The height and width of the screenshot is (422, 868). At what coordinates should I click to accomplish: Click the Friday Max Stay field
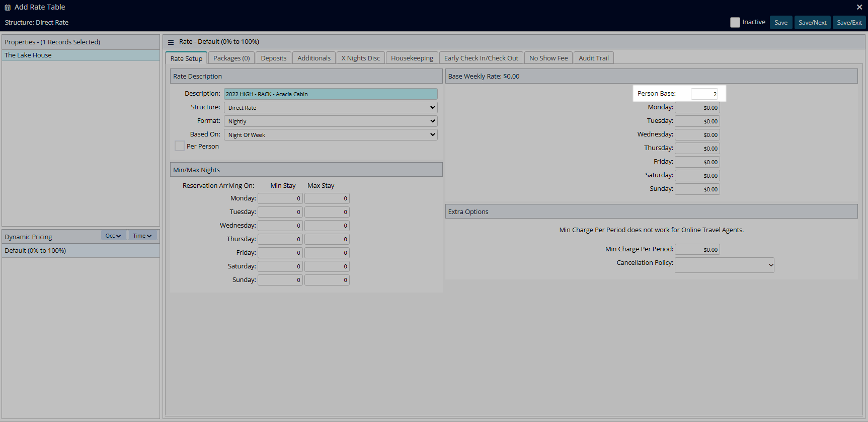pyautogui.click(x=327, y=253)
